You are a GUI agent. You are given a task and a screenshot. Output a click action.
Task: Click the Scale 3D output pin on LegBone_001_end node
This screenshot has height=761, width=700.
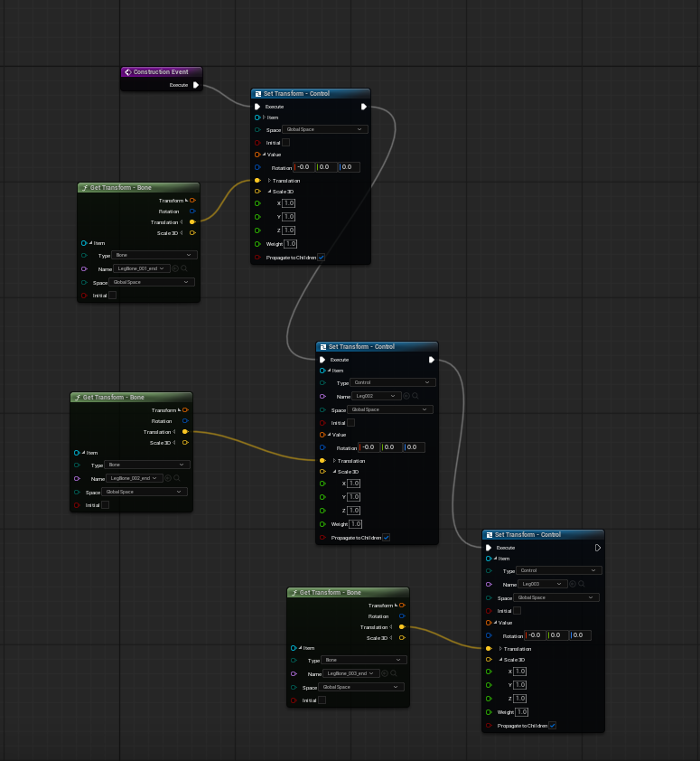tap(192, 233)
